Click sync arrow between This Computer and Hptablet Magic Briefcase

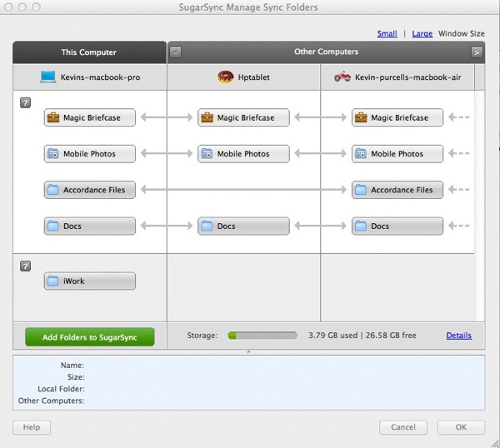[167, 117]
